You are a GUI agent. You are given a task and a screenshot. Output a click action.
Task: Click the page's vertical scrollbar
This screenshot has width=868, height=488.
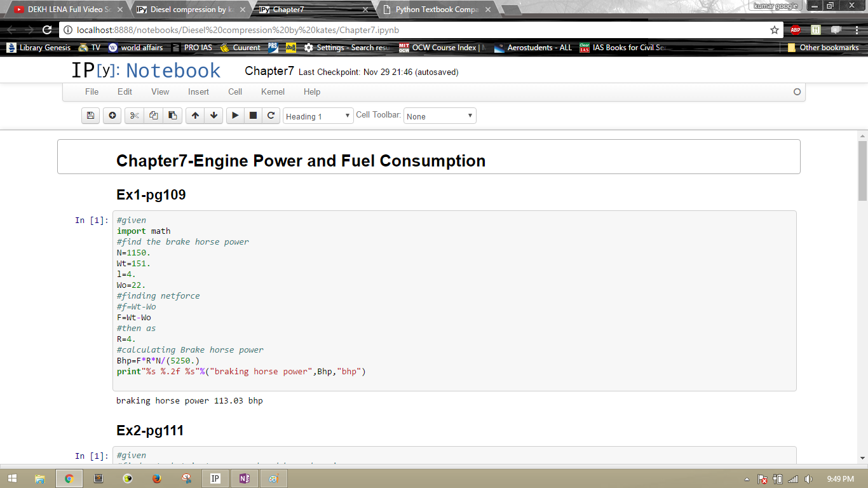click(x=862, y=172)
